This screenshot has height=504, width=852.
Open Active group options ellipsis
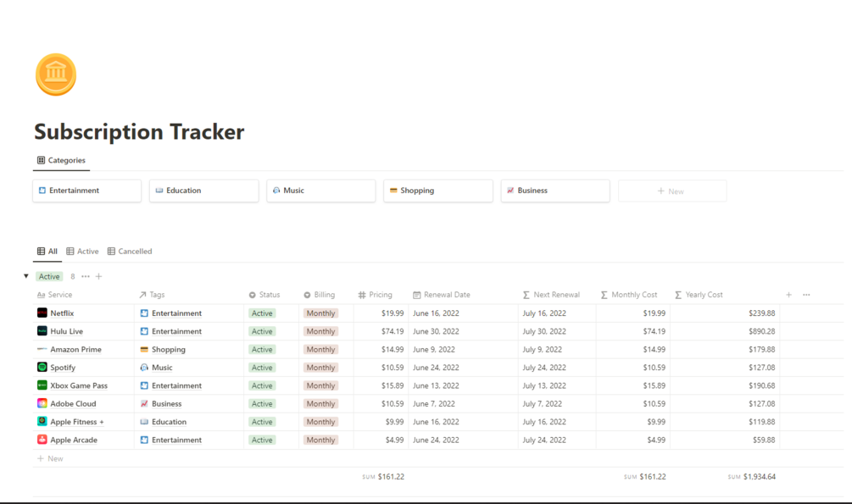(x=86, y=276)
